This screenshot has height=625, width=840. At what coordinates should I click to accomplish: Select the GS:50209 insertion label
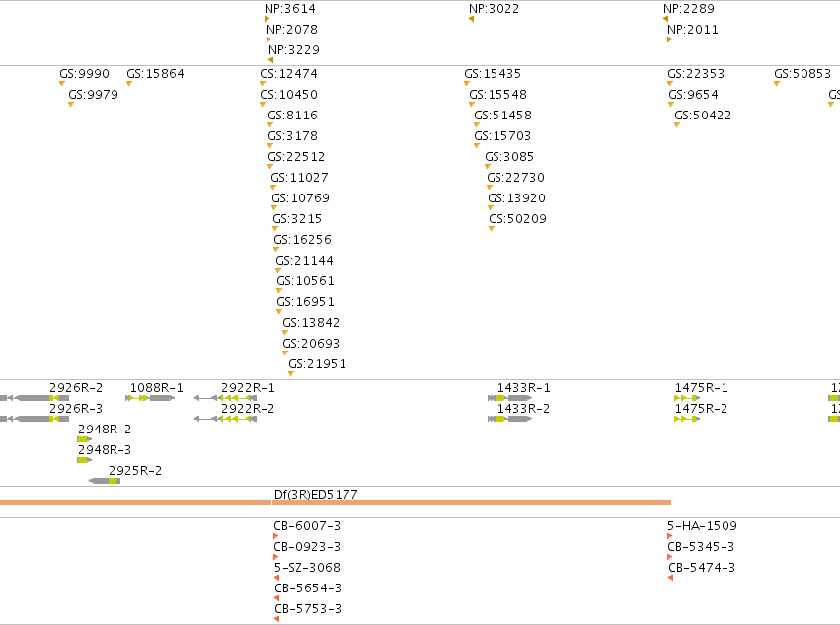517,219
